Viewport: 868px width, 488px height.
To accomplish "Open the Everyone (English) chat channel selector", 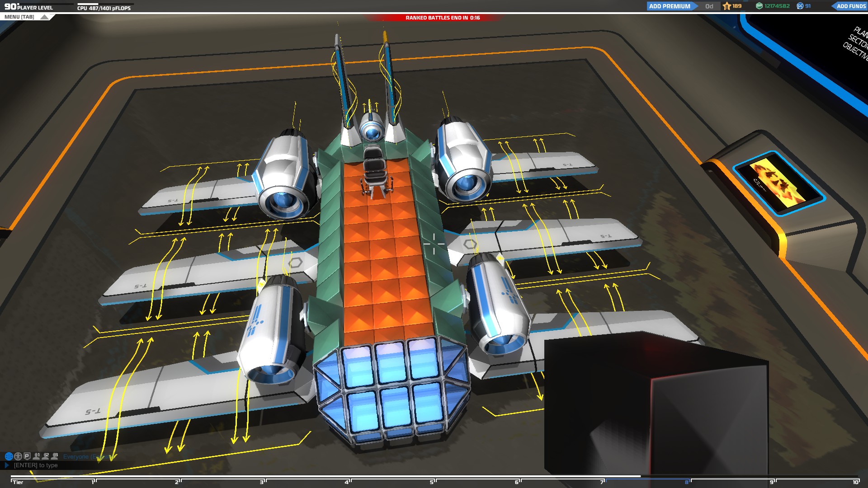I will point(86,457).
